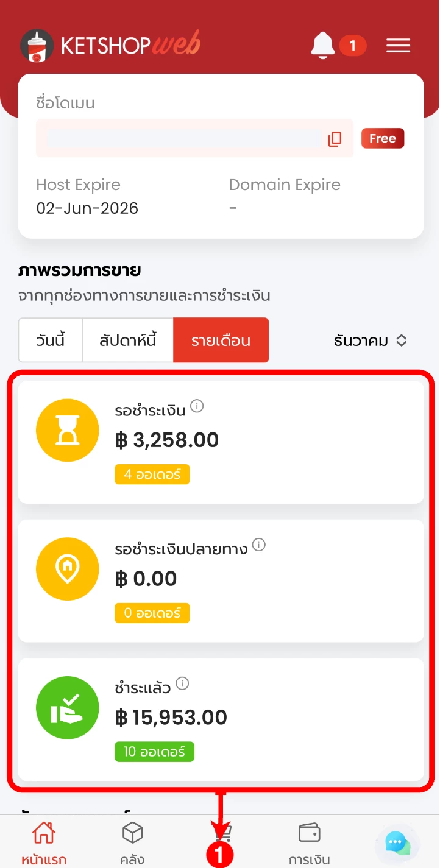Select รายเดือน sales view
Image resolution: width=440 pixels, height=868 pixels.
pyautogui.click(x=221, y=340)
